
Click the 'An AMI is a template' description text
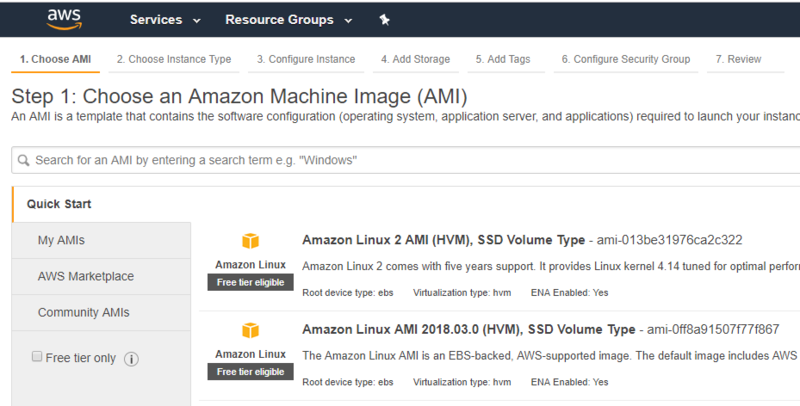click(x=406, y=117)
